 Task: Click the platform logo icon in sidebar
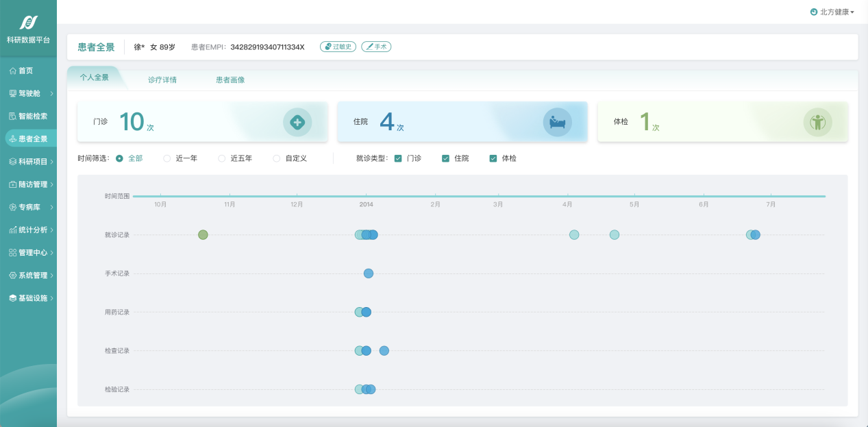28,22
